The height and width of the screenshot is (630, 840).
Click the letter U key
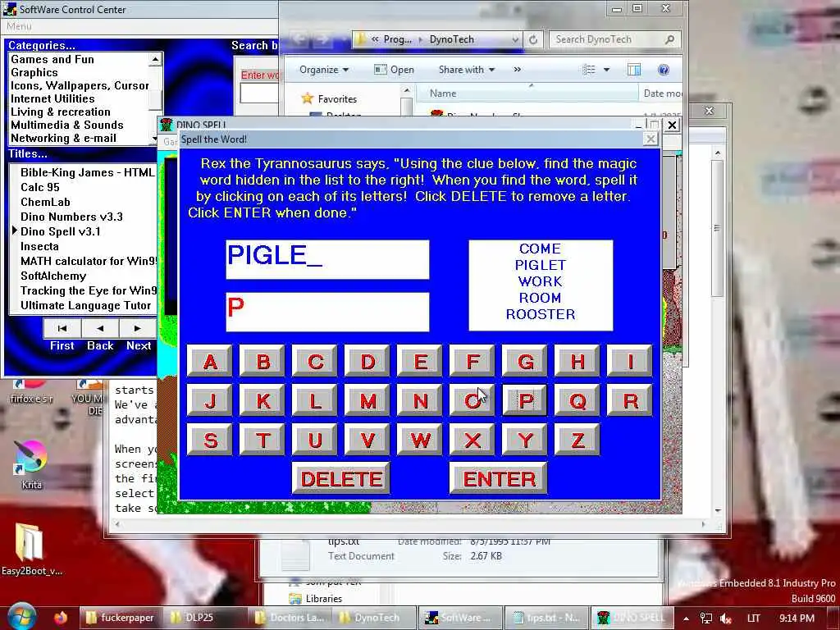pyautogui.click(x=315, y=440)
